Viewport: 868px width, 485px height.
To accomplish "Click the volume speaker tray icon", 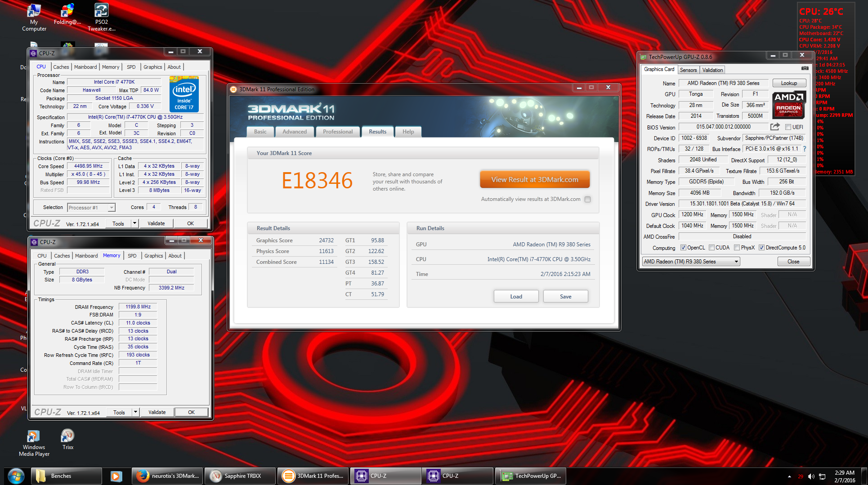I will (x=811, y=476).
